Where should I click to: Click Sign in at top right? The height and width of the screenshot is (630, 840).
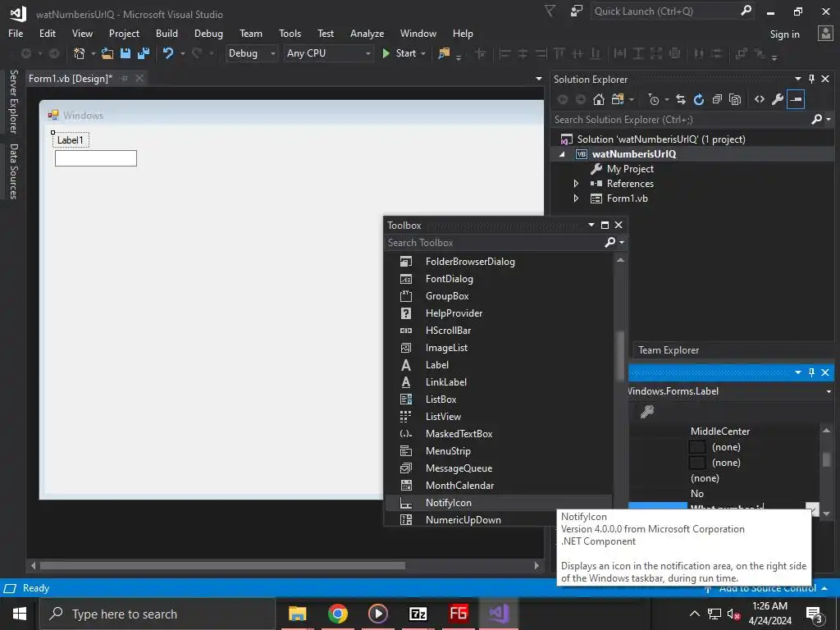point(784,34)
